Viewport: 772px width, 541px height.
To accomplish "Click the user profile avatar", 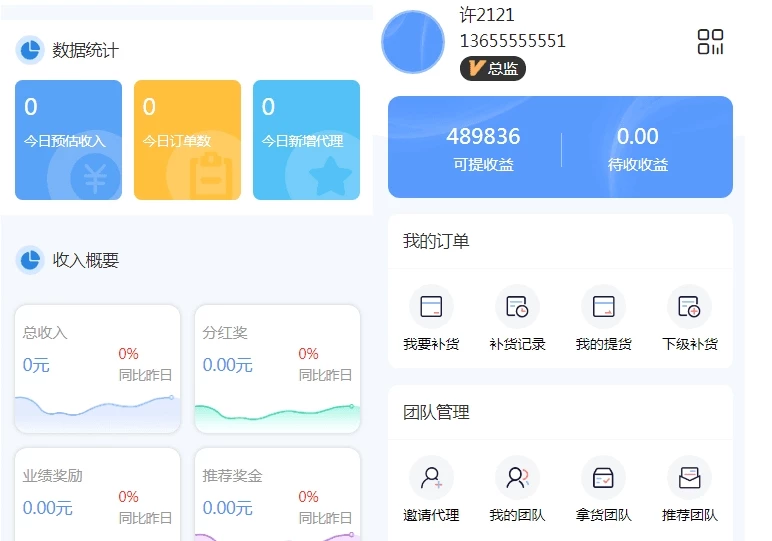I will (413, 42).
